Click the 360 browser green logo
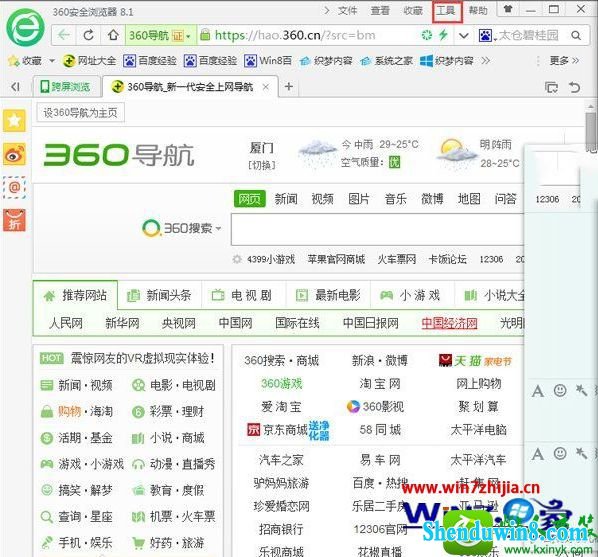 (25, 27)
